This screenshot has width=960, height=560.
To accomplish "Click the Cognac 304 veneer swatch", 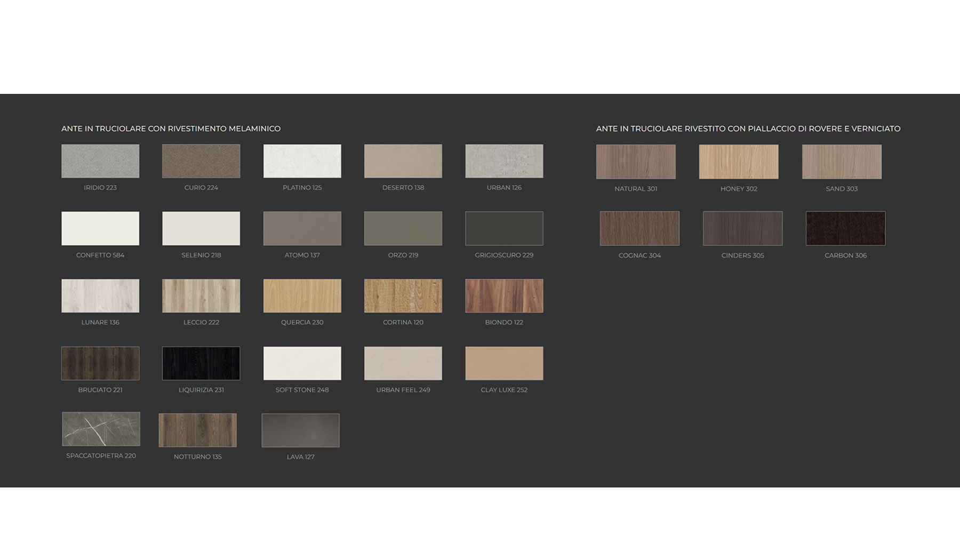I will coord(639,228).
